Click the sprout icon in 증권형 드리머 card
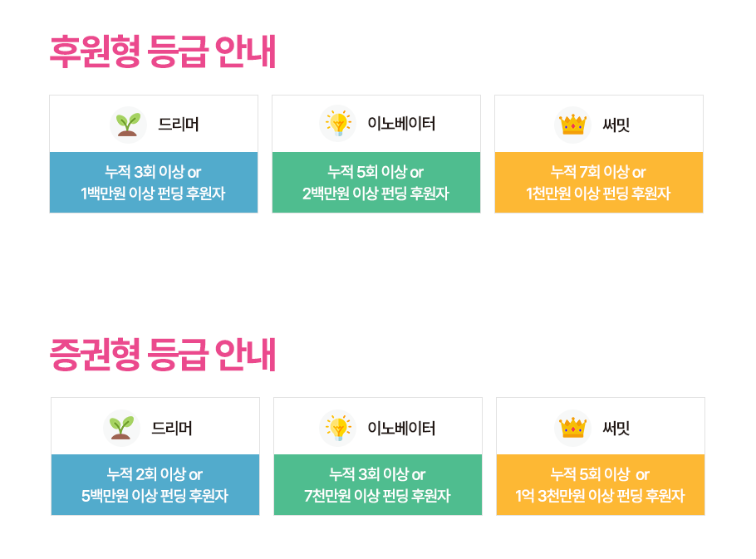The image size is (756, 559). click(x=121, y=428)
